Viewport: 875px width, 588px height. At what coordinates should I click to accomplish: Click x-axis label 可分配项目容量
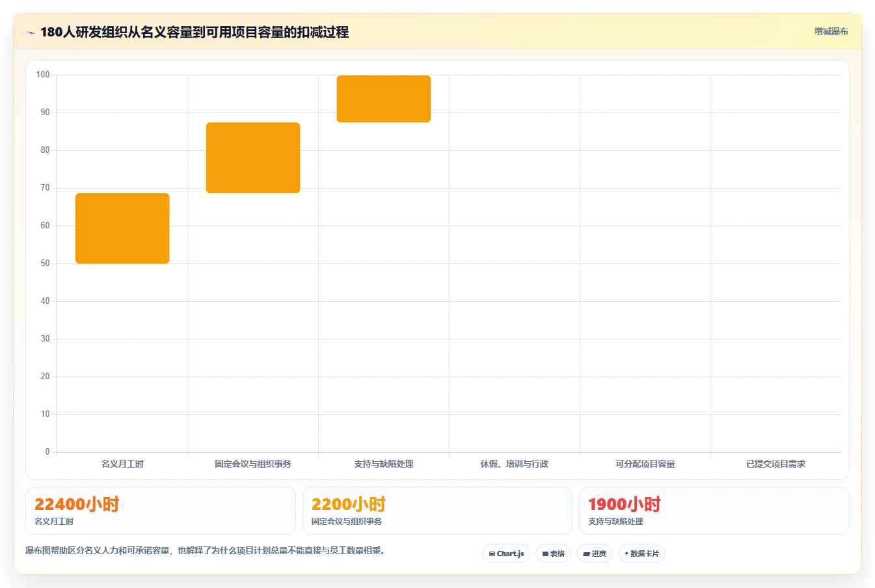click(x=645, y=464)
